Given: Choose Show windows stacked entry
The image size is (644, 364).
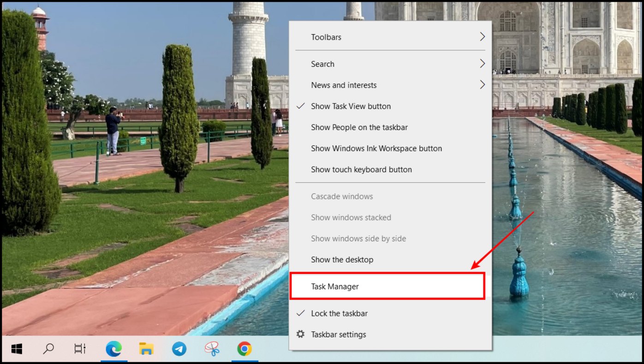Looking at the screenshot, I should click(390, 217).
